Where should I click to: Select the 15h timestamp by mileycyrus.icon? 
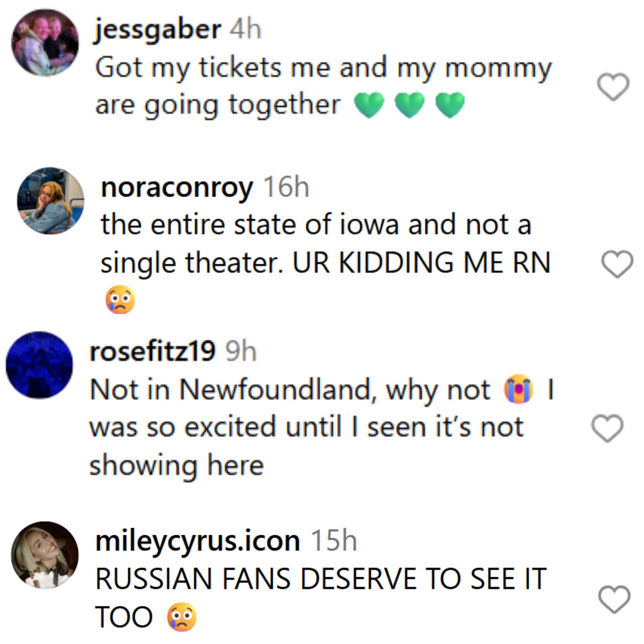click(x=334, y=541)
